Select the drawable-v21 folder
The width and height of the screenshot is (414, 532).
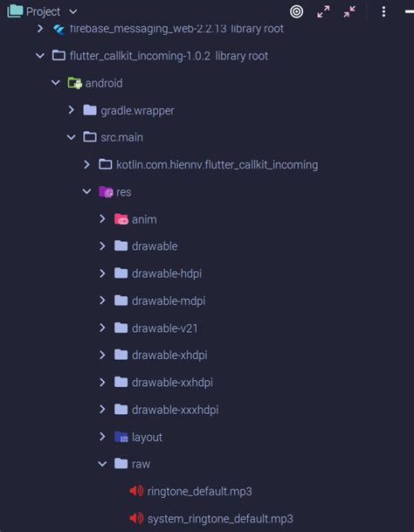coord(164,328)
